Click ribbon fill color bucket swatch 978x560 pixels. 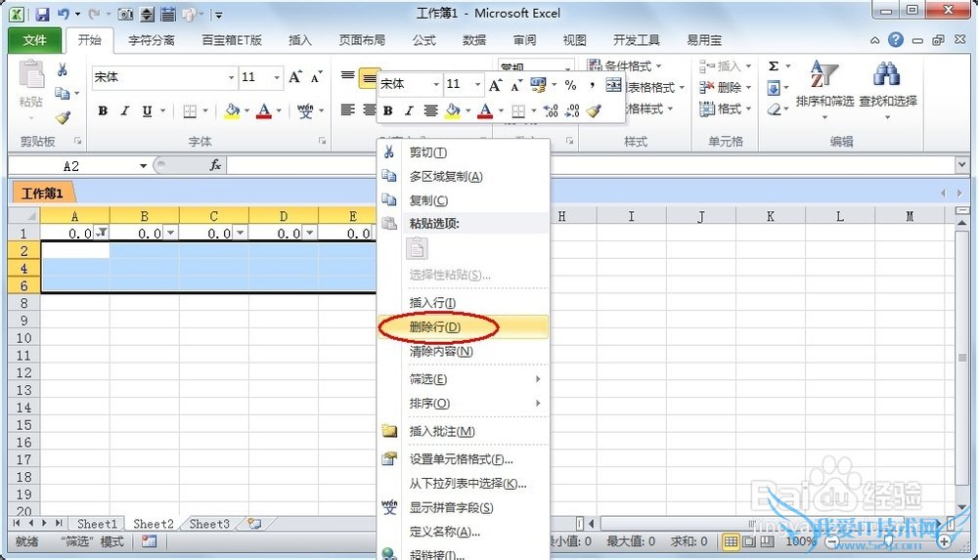click(x=233, y=111)
